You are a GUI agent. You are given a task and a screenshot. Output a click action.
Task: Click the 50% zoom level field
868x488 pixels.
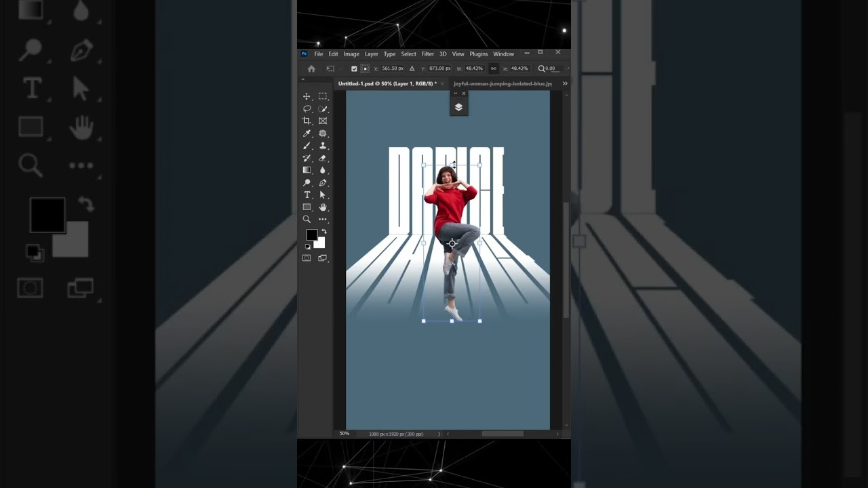344,434
